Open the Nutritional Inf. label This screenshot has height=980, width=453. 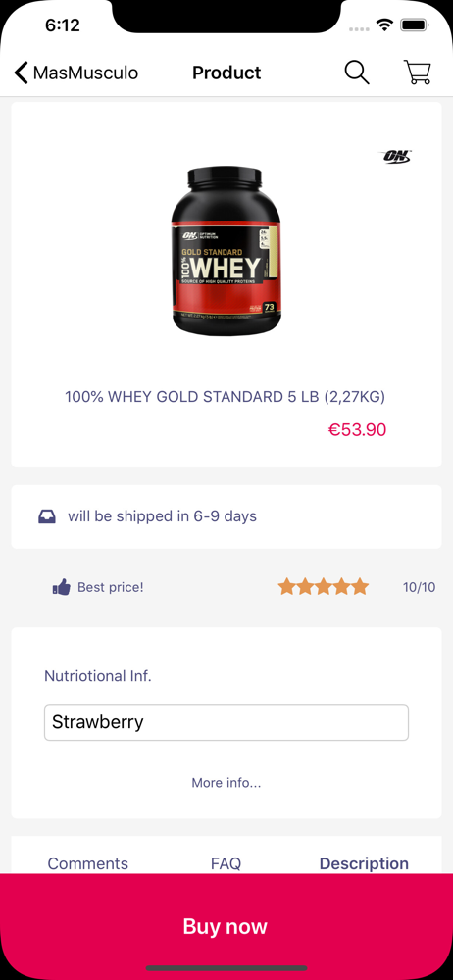98,675
